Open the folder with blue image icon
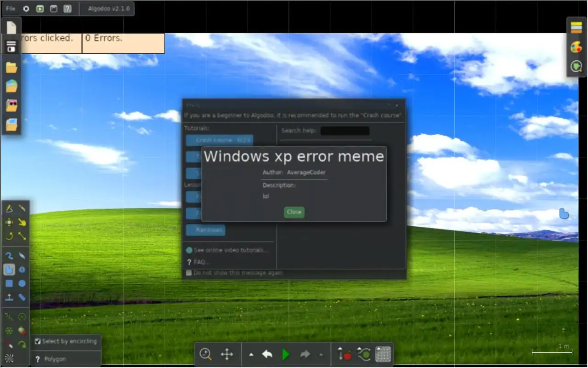This screenshot has width=588, height=368. (11, 124)
